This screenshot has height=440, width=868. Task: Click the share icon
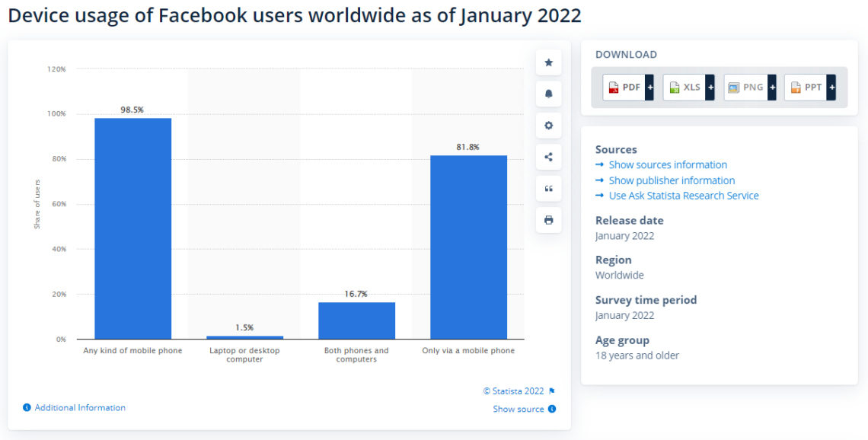(x=548, y=157)
